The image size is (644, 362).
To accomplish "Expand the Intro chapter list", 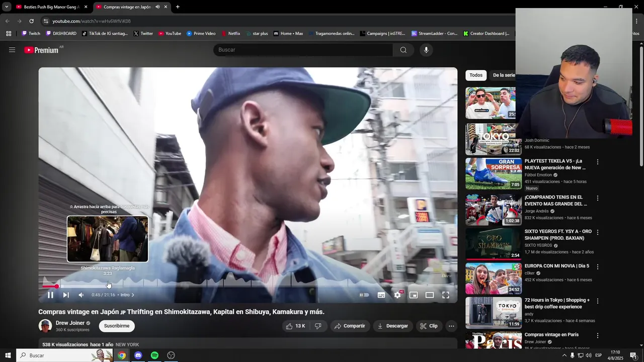I will click(127, 295).
